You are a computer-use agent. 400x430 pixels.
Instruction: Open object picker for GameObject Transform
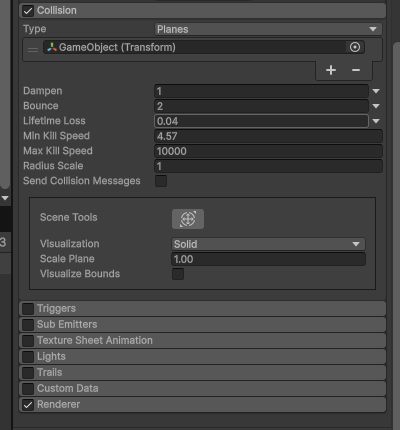pos(355,47)
